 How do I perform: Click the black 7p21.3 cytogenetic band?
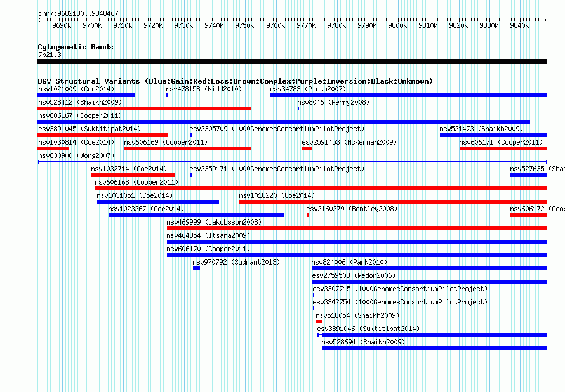[x=292, y=62]
